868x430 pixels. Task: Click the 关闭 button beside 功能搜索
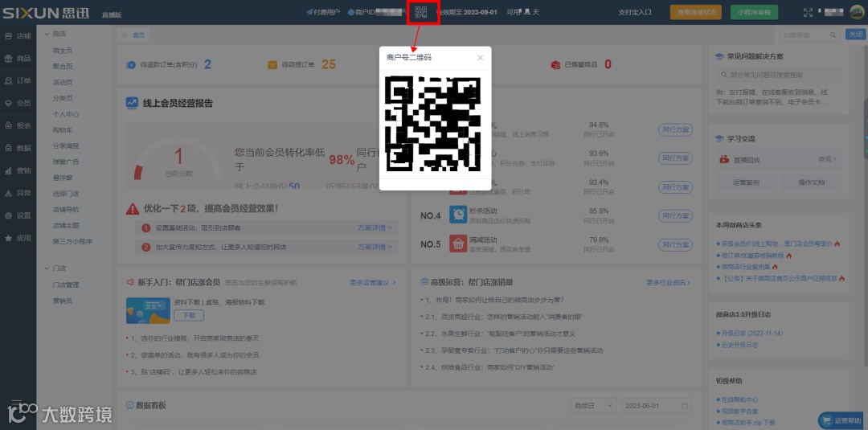(x=854, y=35)
